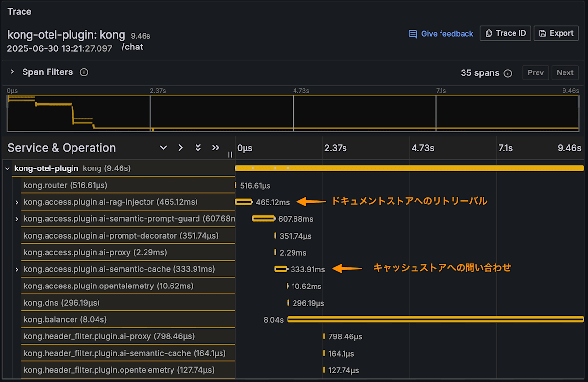Viewport: 588px width, 382px height.
Task: Open the info icon beside 35 spans
Action: click(508, 73)
